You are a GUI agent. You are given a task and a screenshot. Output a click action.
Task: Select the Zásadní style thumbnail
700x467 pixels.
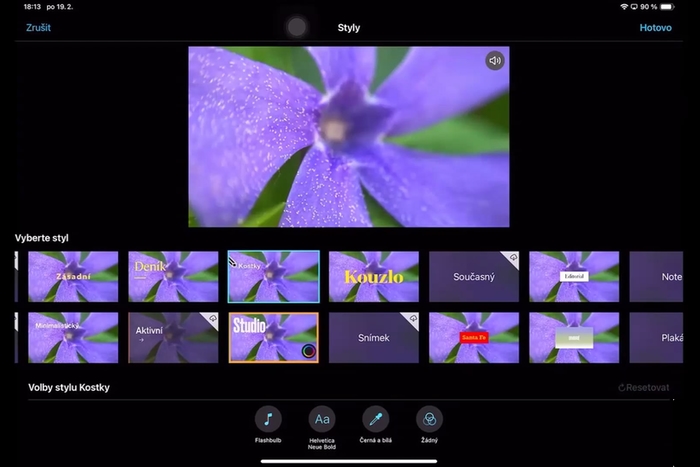coord(73,276)
